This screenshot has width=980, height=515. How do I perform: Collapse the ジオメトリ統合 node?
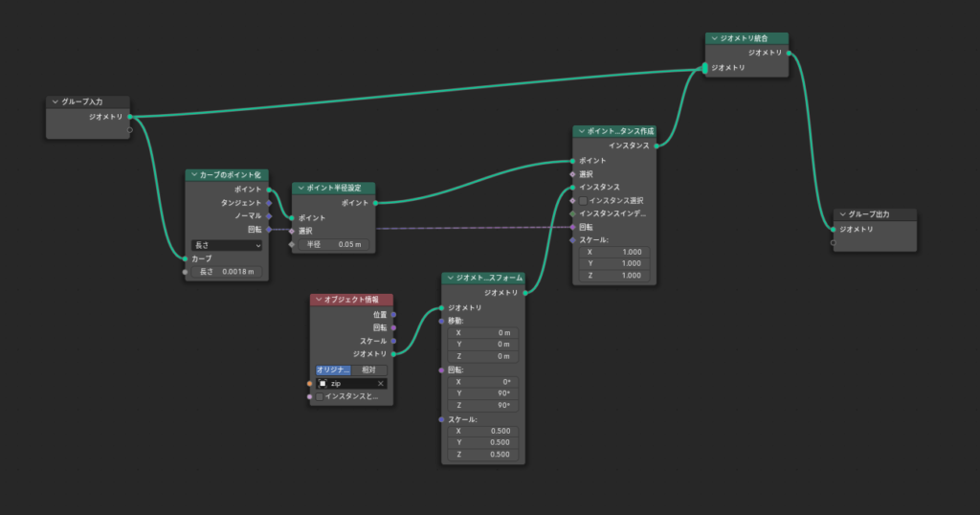(714, 38)
